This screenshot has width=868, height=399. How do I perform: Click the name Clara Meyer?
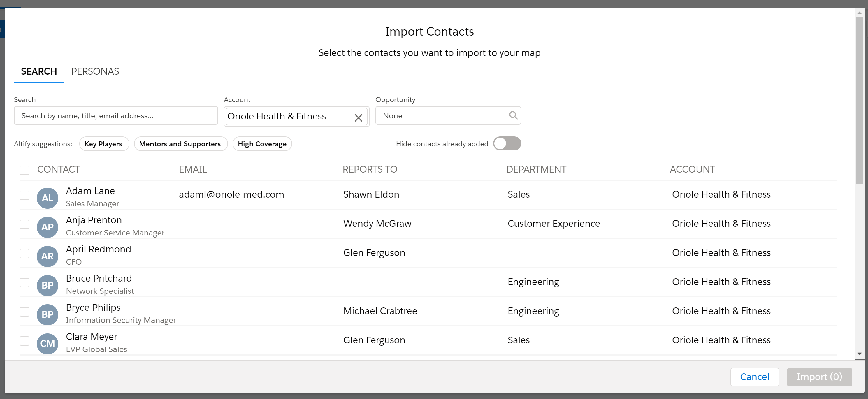click(91, 337)
